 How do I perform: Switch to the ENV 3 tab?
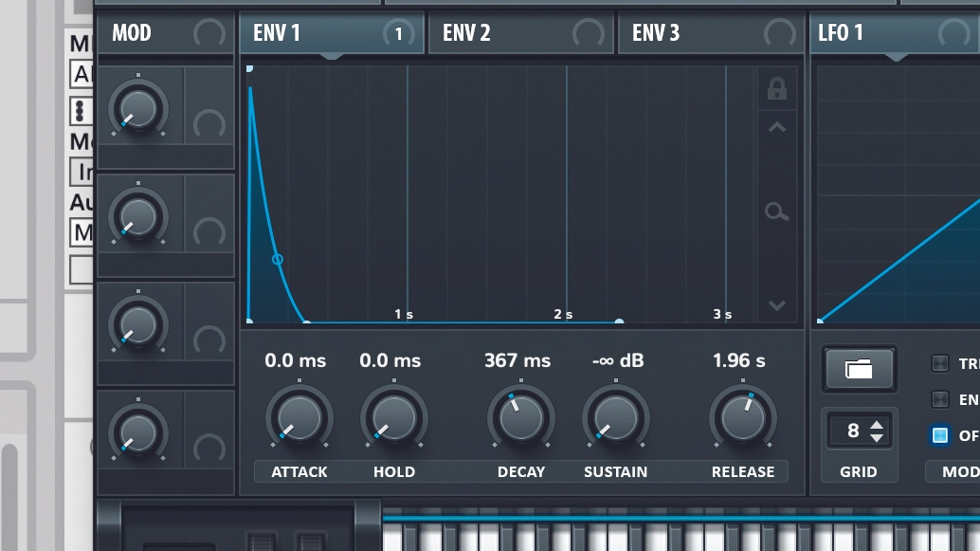click(x=711, y=33)
